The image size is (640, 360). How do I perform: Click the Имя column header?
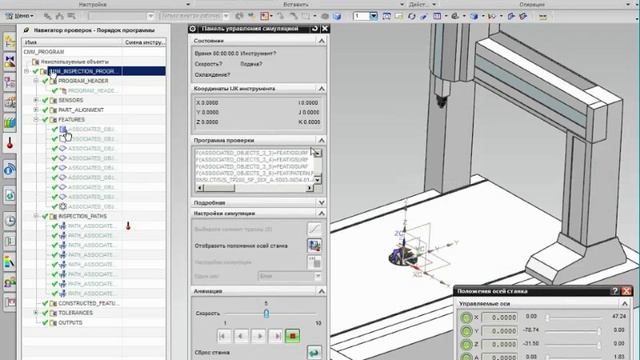click(x=72, y=42)
